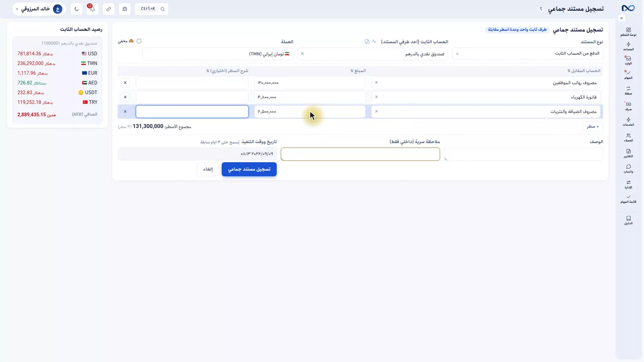Click the document icon next to الحساب الثابت

[367, 41]
